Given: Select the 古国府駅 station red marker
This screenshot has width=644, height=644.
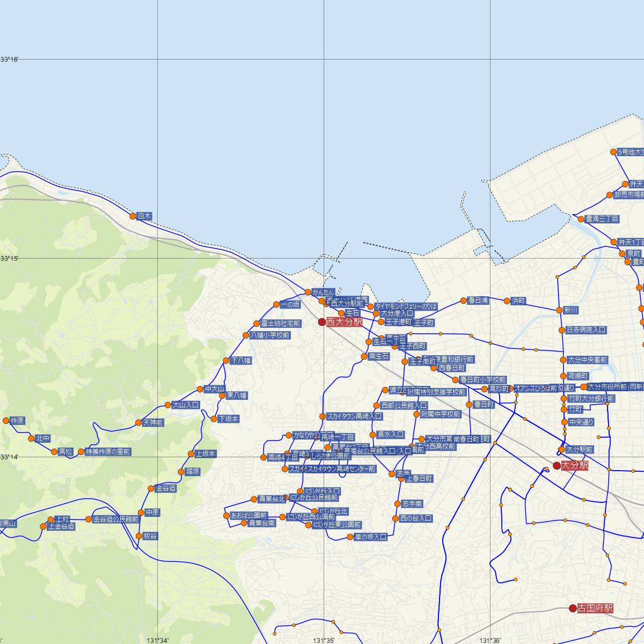Looking at the screenshot, I should 573,609.
